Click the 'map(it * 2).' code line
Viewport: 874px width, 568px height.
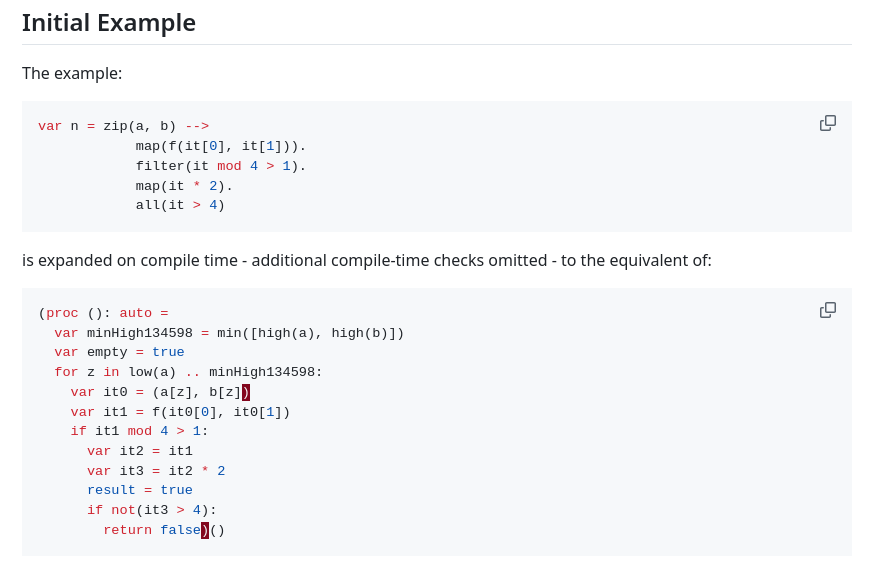click(184, 186)
